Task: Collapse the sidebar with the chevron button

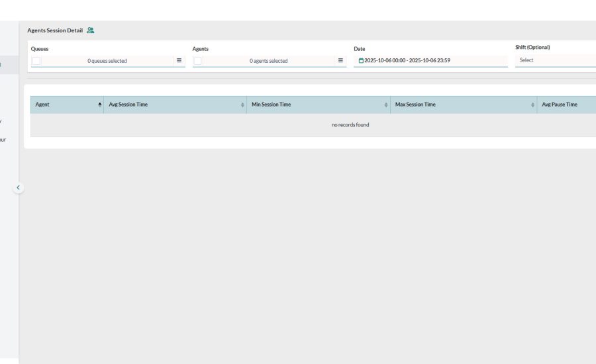Action: tap(18, 187)
